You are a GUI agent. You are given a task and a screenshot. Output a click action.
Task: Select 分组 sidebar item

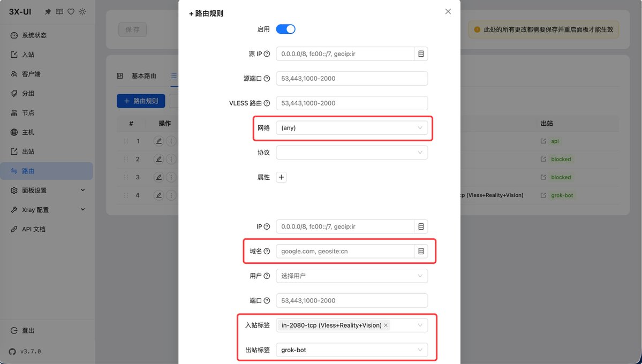(x=47, y=93)
